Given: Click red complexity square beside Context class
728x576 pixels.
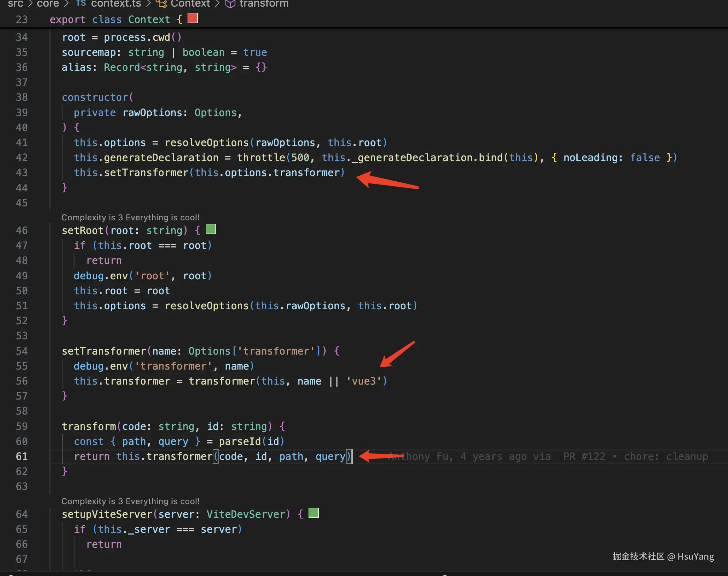Looking at the screenshot, I should click(x=192, y=18).
